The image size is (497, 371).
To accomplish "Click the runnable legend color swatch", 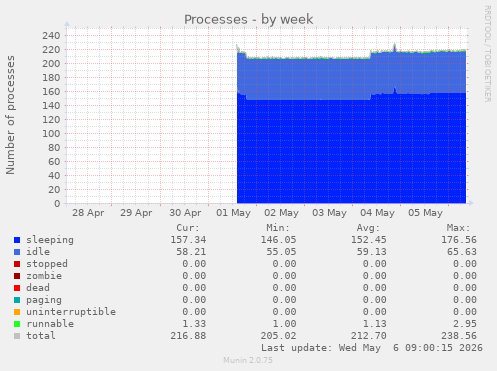I will click(x=17, y=324).
